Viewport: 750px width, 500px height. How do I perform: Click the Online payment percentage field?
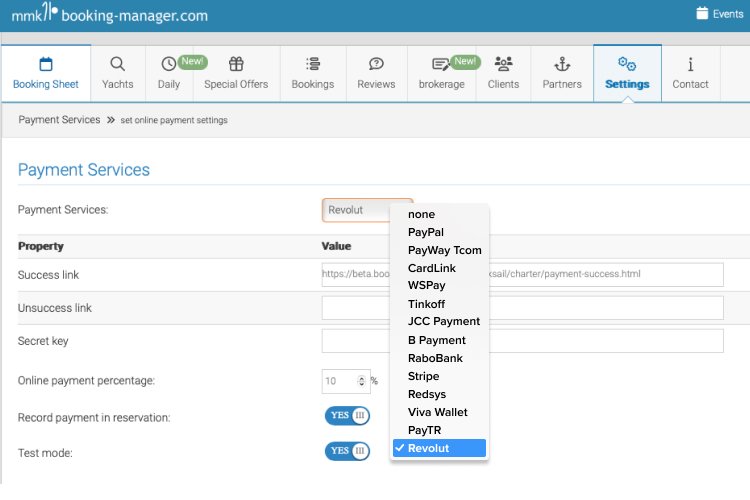[346, 381]
